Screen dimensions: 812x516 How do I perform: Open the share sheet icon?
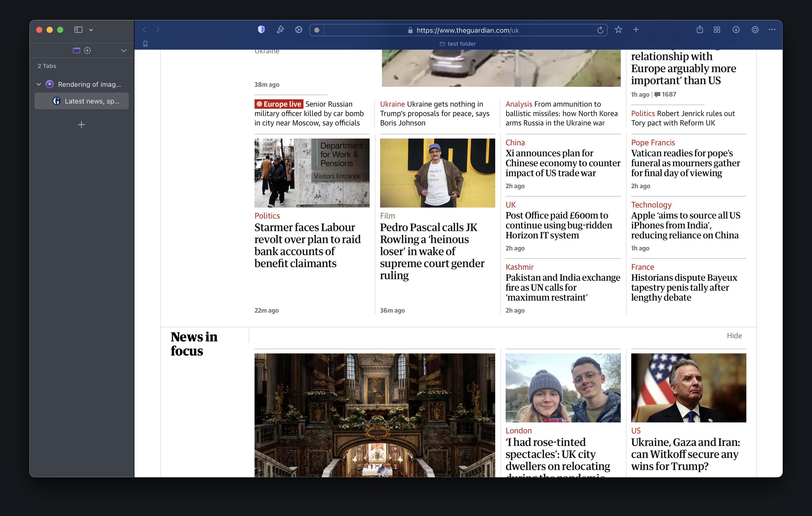pyautogui.click(x=700, y=30)
